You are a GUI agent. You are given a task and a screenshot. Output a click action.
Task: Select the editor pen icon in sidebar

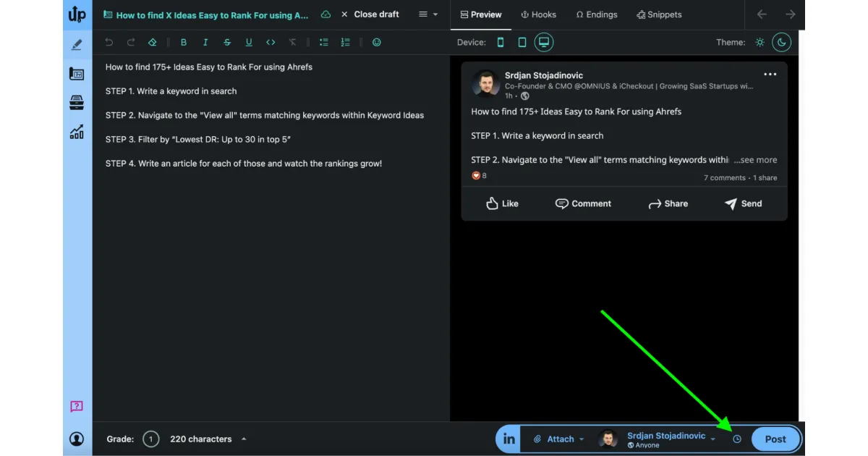coord(77,45)
